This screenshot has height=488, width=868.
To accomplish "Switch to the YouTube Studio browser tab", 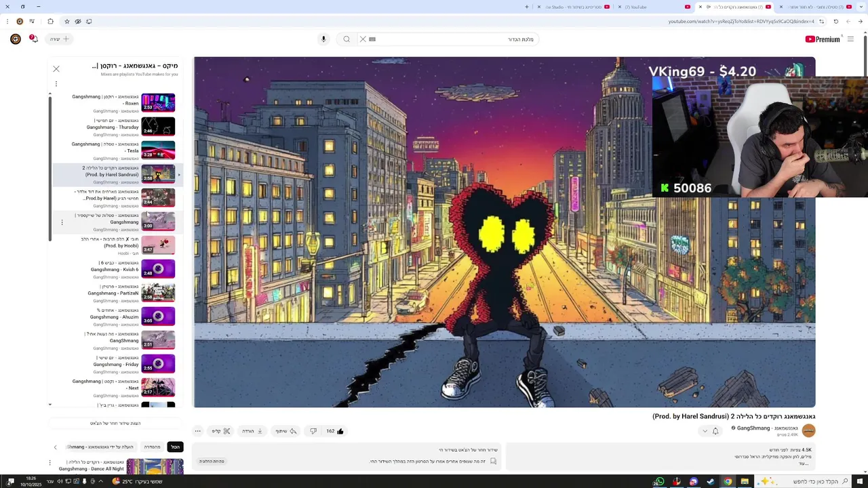I will (573, 7).
